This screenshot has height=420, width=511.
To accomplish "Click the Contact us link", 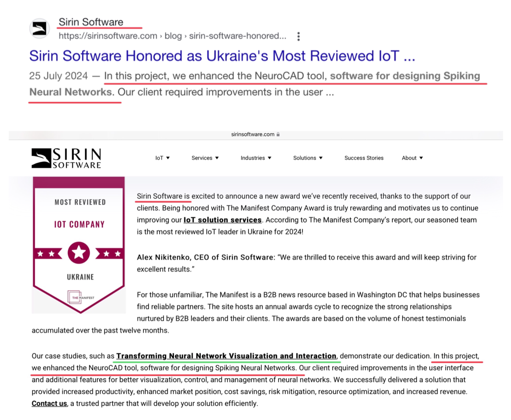I will click(x=49, y=403).
